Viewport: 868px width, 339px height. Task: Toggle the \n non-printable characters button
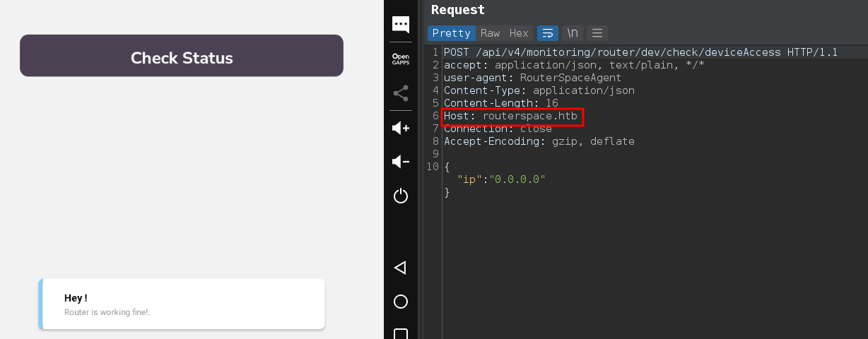point(573,33)
